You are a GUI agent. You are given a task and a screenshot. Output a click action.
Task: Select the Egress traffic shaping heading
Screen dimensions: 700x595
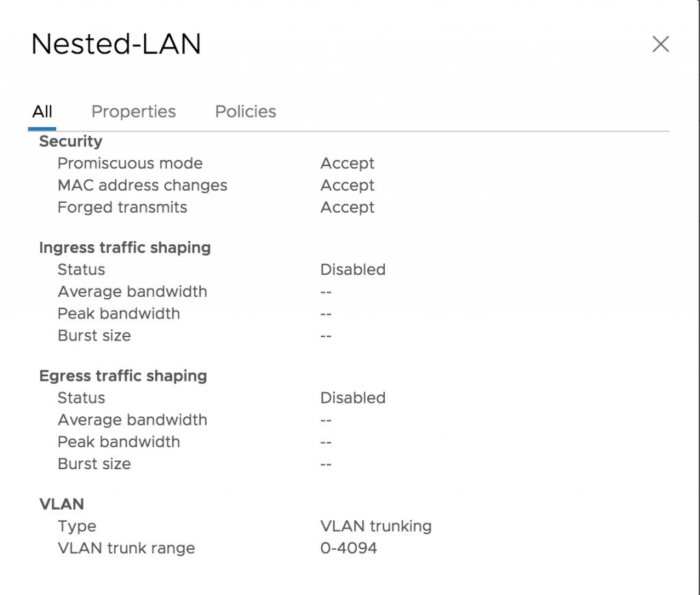coord(123,375)
